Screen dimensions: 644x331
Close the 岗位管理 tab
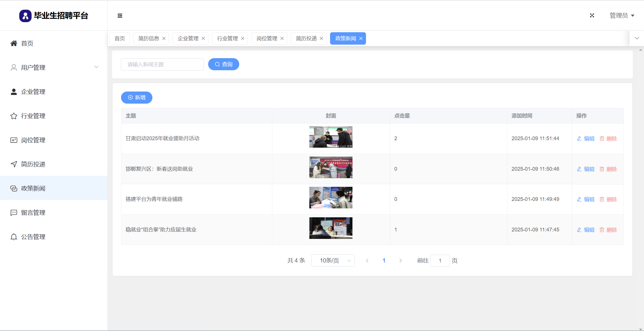coord(282,39)
